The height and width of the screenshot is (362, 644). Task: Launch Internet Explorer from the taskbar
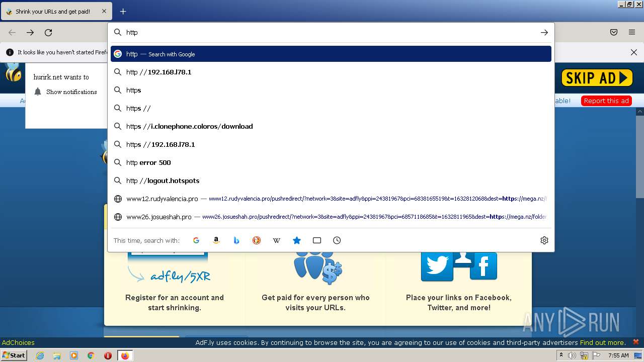[40, 355]
